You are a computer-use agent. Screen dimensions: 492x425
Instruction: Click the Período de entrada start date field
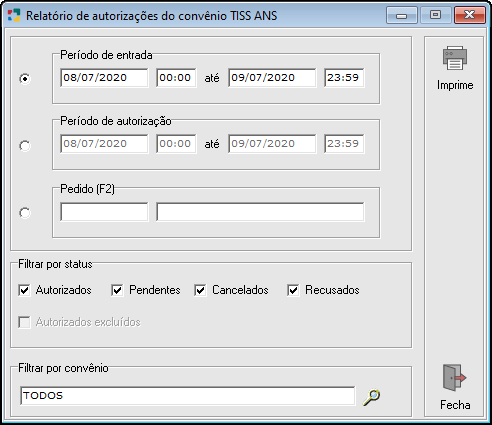pyautogui.click(x=104, y=78)
